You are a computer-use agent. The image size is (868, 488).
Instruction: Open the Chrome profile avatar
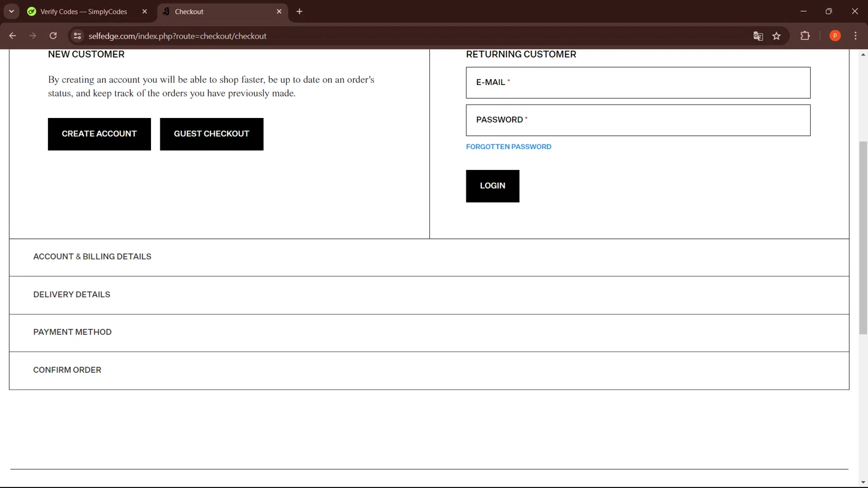click(x=835, y=36)
